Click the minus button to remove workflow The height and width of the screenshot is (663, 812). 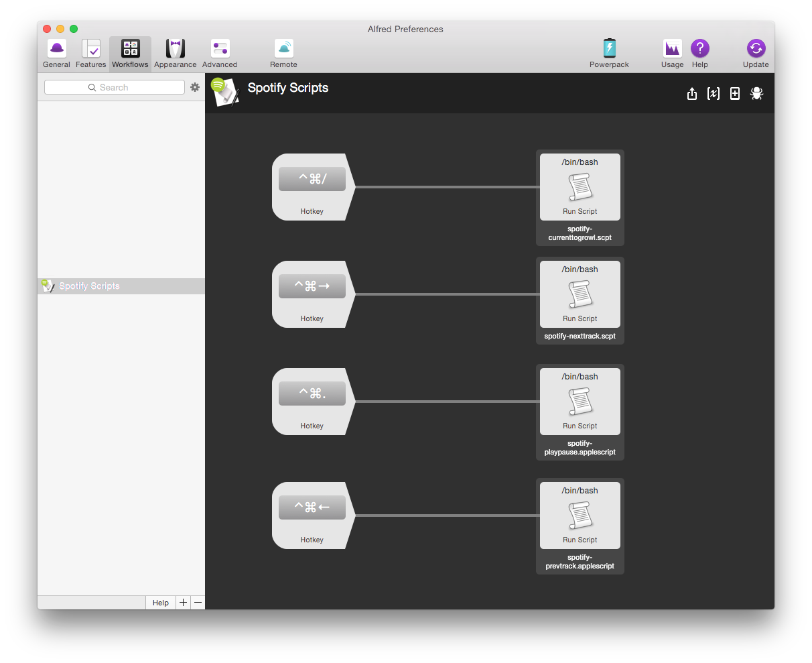click(x=198, y=603)
